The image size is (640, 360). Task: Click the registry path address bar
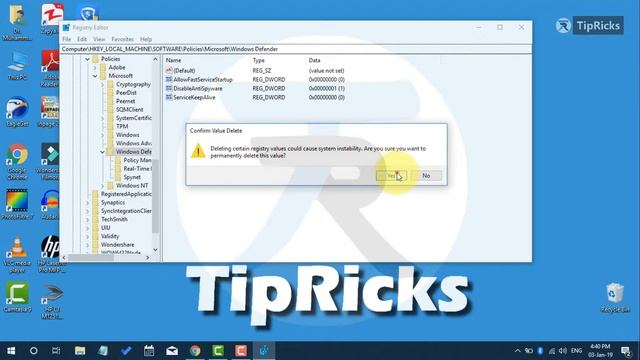click(x=296, y=49)
